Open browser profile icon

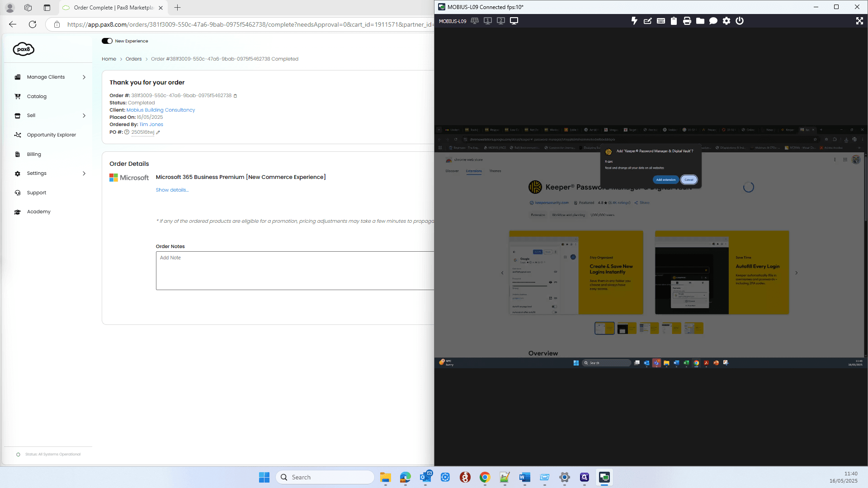click(x=10, y=8)
